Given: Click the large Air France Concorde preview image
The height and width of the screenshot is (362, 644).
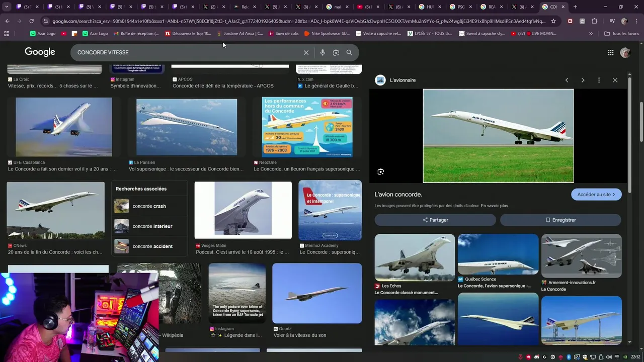Looking at the screenshot, I should tap(498, 136).
